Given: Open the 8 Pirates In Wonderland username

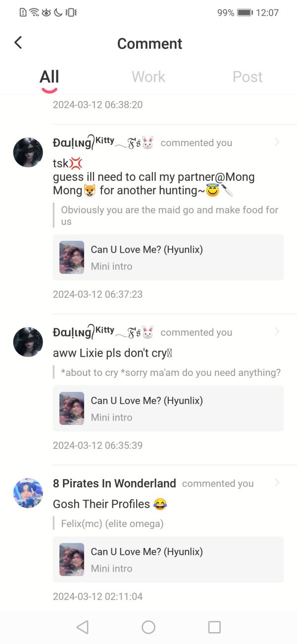Looking at the screenshot, I should pyautogui.click(x=114, y=483).
